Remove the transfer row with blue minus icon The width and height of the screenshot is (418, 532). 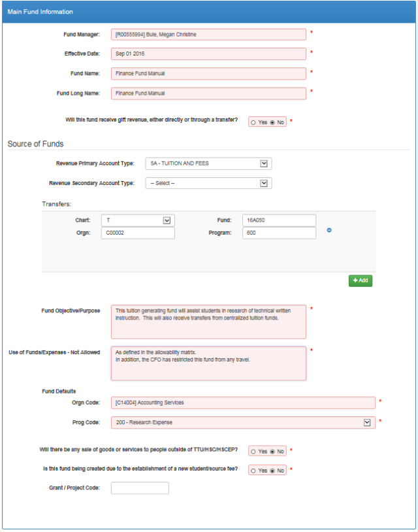pos(329,230)
